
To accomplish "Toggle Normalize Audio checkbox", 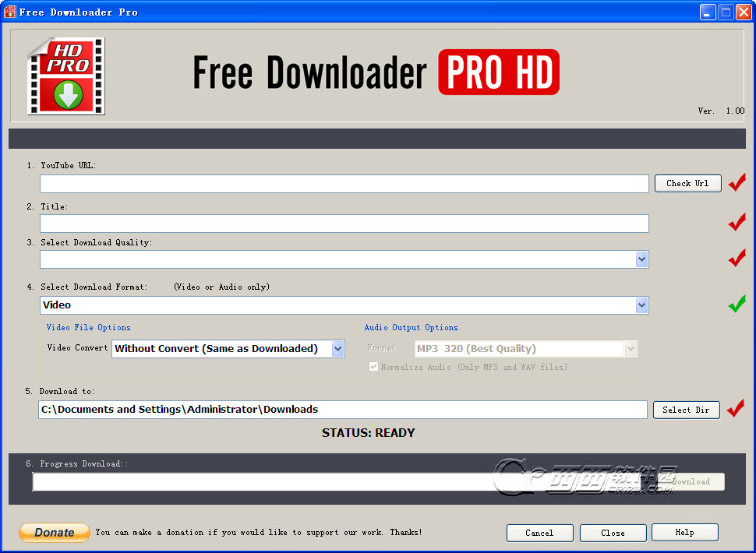I will coord(373,367).
